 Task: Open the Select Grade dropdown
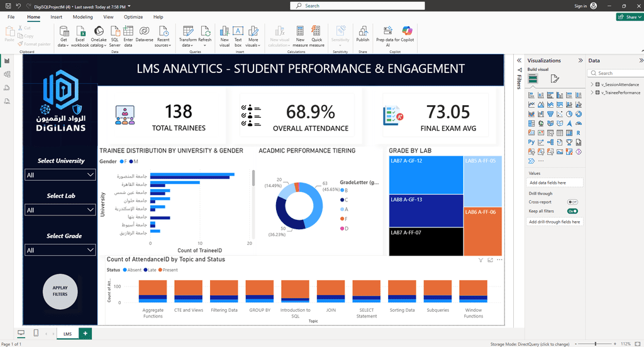tap(60, 250)
